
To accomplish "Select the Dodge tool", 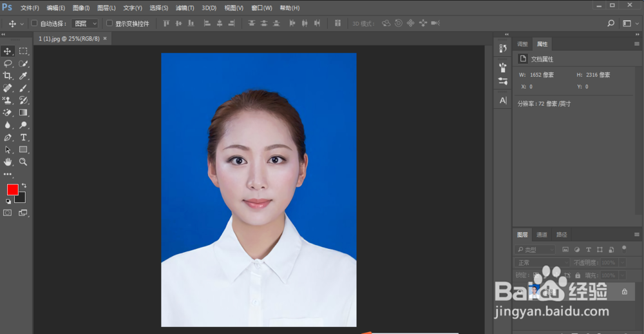I will pos(23,124).
